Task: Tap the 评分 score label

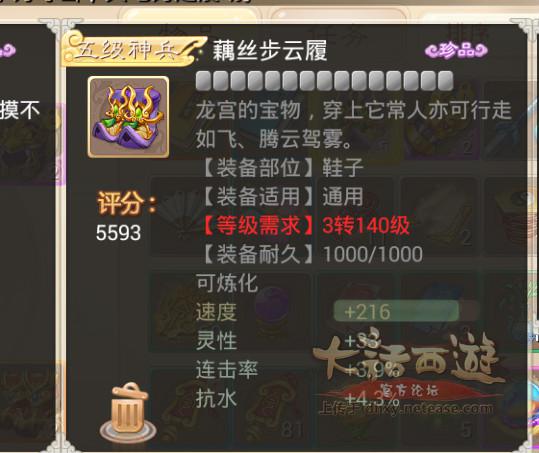Action: [x=127, y=203]
